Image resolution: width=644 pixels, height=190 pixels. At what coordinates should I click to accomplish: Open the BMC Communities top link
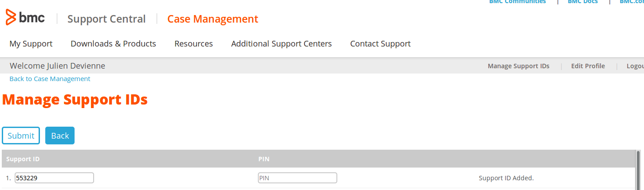point(518,2)
